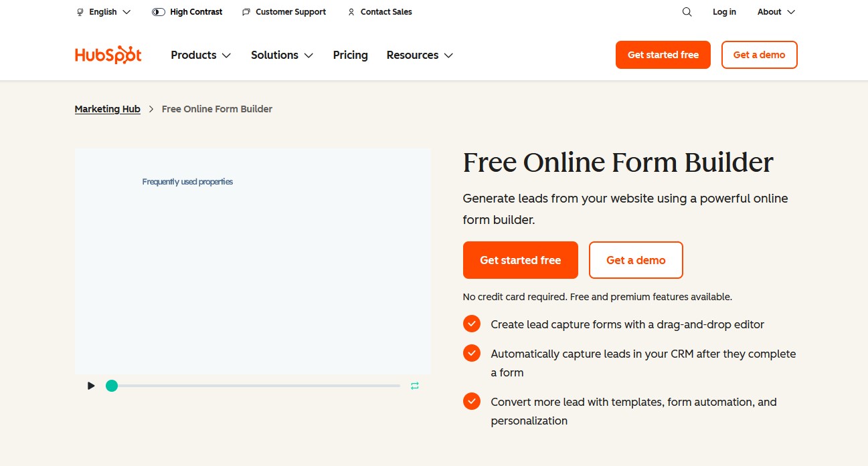This screenshot has height=466, width=868.
Task: Click the 'No credit card required' note
Action: pos(598,297)
